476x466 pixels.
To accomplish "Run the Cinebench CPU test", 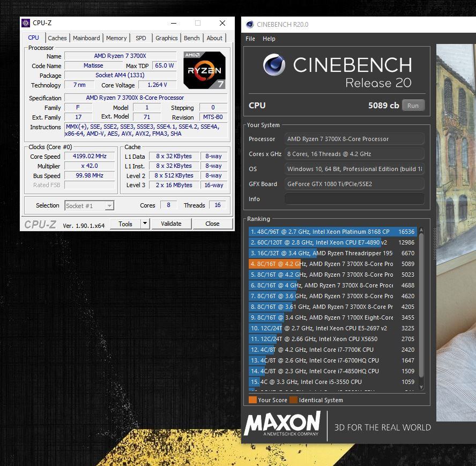I will pos(413,106).
